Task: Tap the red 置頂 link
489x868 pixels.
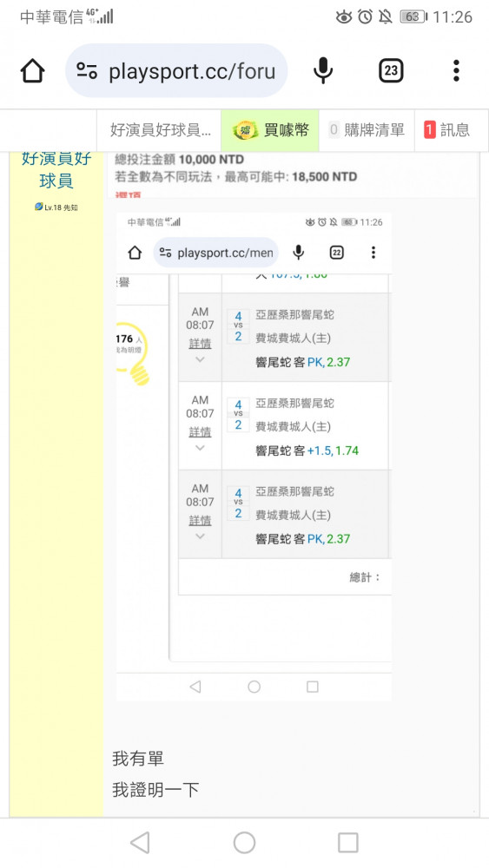Action: pyautogui.click(x=128, y=194)
